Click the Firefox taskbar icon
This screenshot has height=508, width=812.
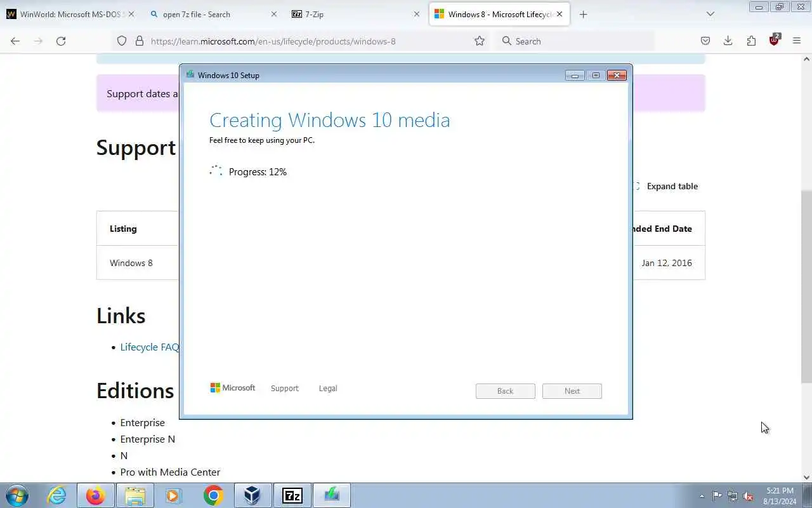(96, 495)
